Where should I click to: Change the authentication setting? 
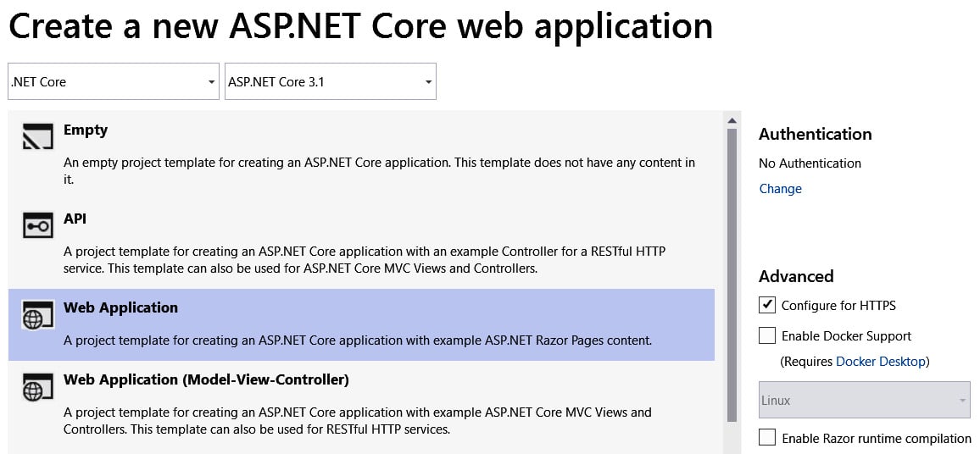(x=780, y=189)
